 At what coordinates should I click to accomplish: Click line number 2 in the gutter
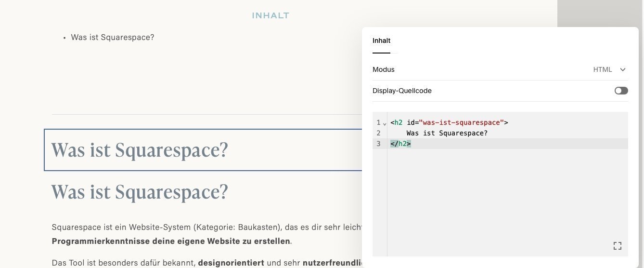[378, 133]
